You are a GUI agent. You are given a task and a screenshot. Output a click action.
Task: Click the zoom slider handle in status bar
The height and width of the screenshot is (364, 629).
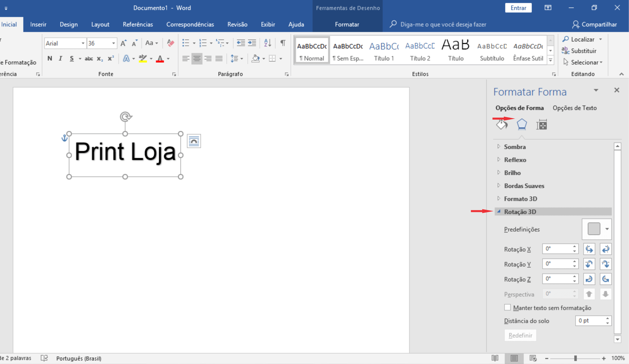coord(575,358)
